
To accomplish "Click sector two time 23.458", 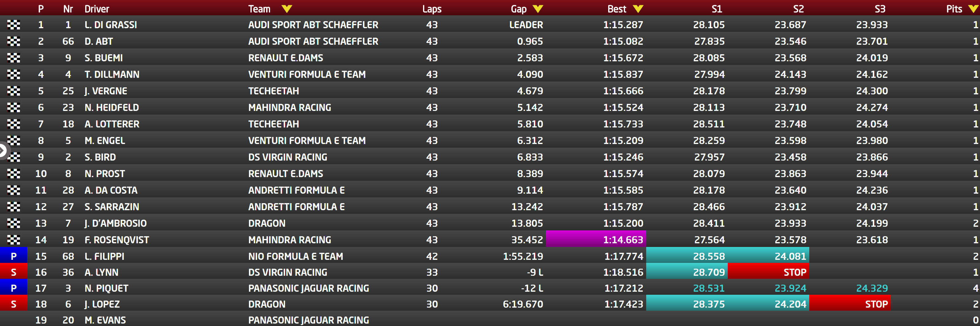I will pos(791,157).
